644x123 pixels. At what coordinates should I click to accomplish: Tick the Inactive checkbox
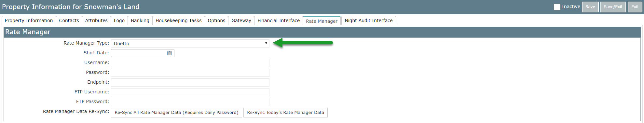557,7
